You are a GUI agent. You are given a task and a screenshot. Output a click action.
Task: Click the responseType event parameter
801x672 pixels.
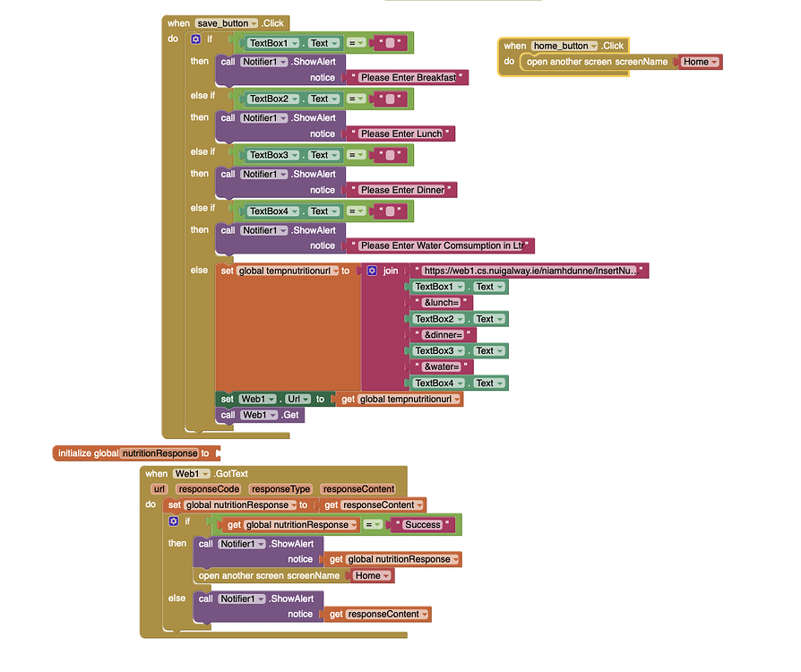(x=280, y=489)
